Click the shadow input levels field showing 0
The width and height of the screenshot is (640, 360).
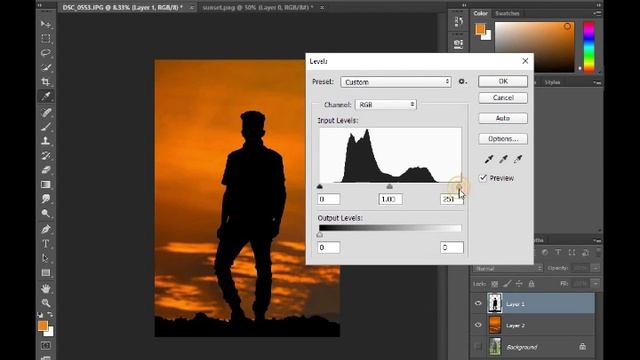tap(329, 199)
